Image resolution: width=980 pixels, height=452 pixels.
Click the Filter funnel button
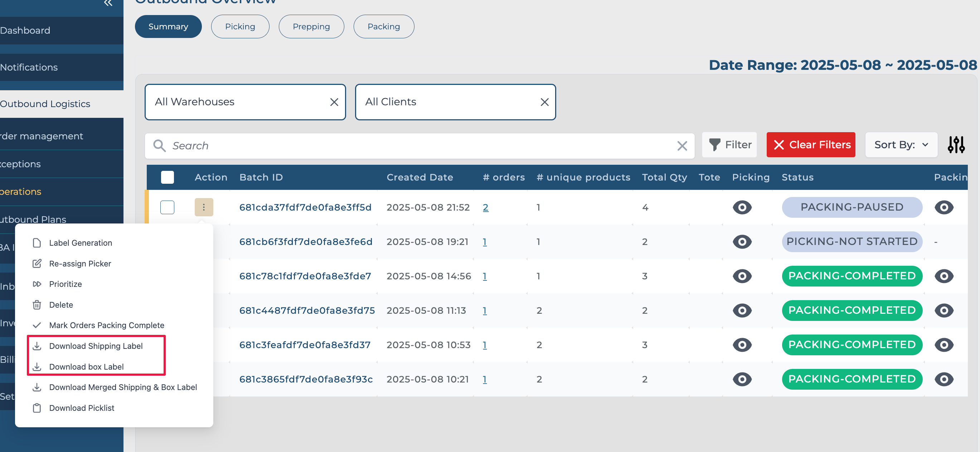pos(729,145)
